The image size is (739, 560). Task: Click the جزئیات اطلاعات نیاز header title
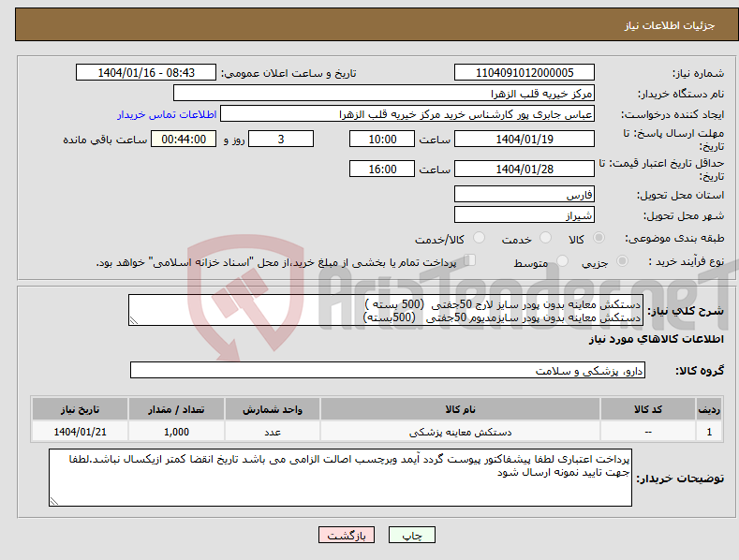coord(670,25)
